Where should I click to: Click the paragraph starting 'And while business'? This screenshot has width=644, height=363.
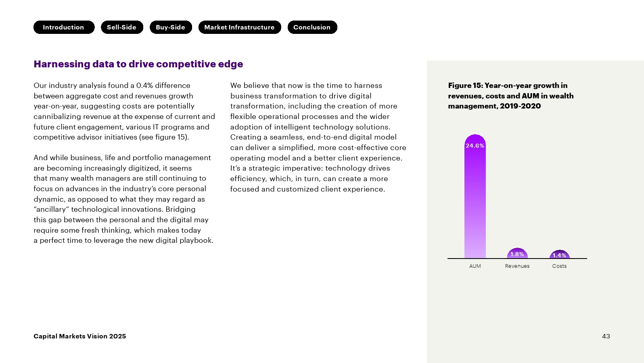click(x=123, y=199)
